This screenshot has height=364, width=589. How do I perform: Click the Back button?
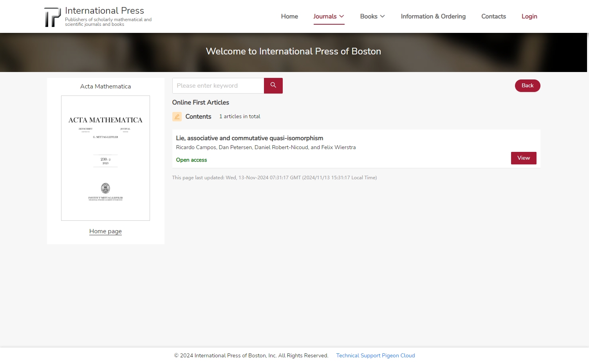[x=528, y=86]
